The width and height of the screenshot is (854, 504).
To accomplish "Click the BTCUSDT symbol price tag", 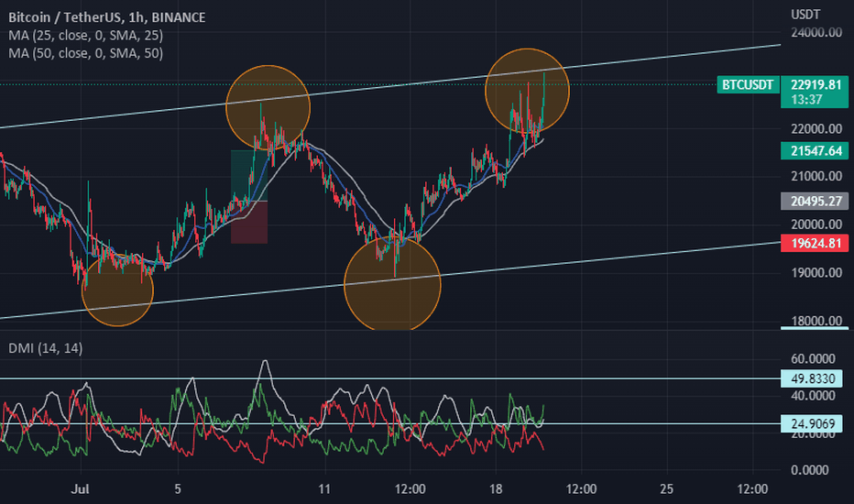I will click(748, 84).
